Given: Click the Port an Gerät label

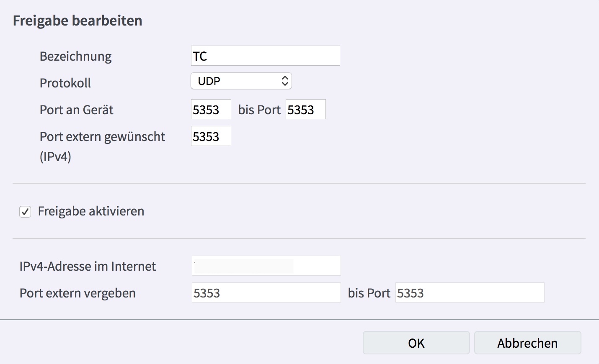Looking at the screenshot, I should 77,110.
